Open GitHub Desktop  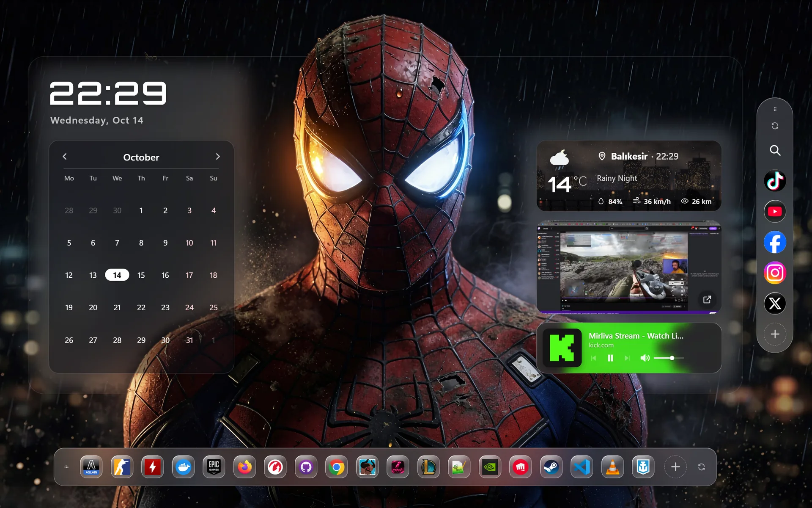click(x=306, y=467)
